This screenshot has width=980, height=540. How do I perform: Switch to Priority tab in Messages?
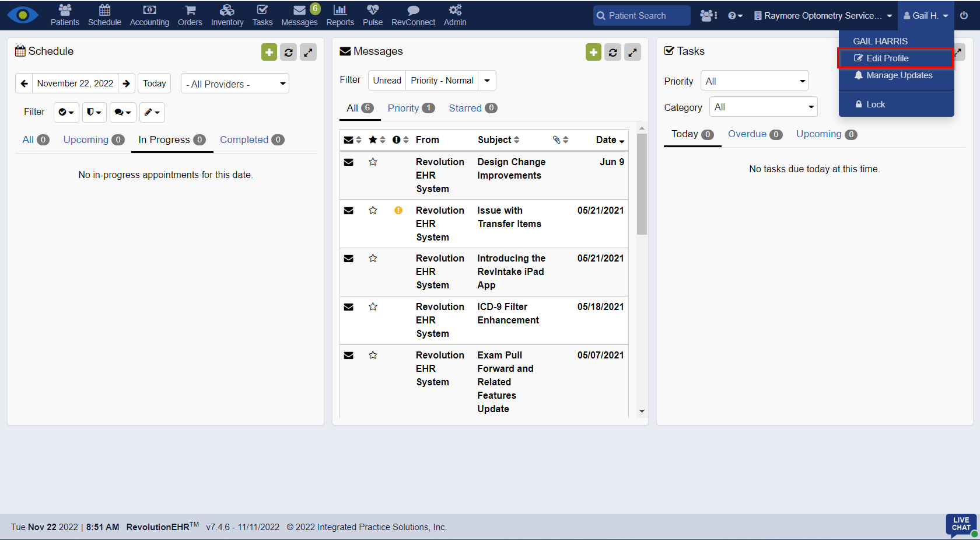tap(411, 108)
